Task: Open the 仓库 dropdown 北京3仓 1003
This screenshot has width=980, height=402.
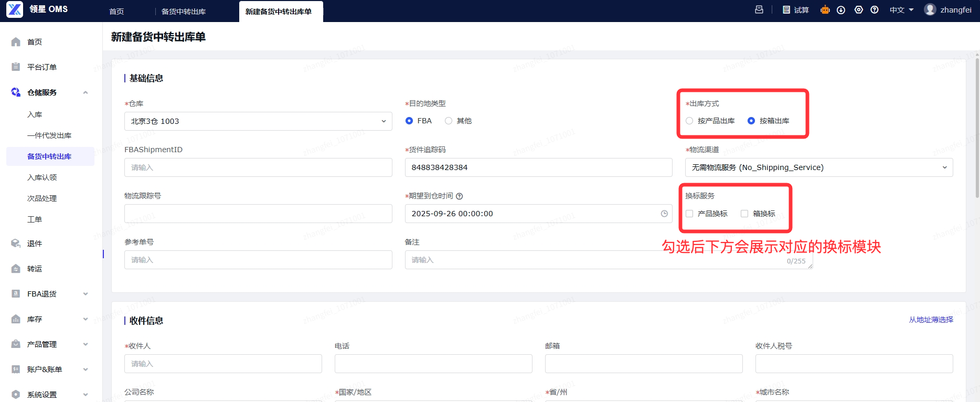Action: pyautogui.click(x=258, y=121)
